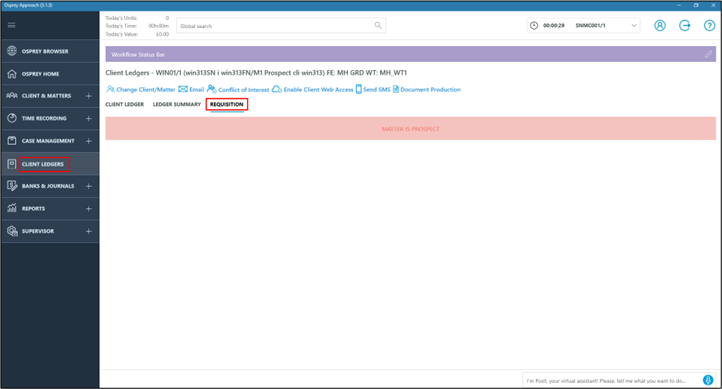Click the Case Management clipboard icon
The image size is (722, 389).
[12, 140]
